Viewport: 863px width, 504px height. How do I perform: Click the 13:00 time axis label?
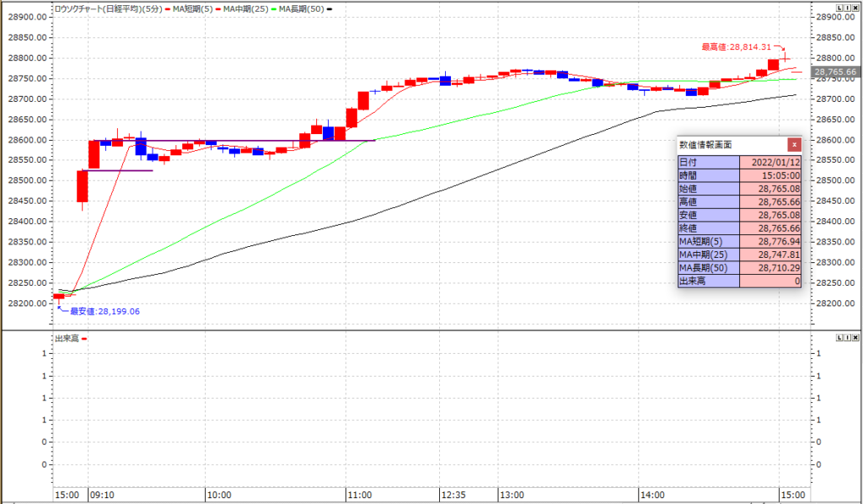pyautogui.click(x=512, y=495)
